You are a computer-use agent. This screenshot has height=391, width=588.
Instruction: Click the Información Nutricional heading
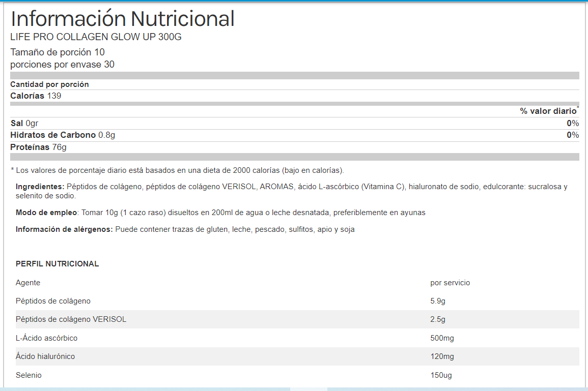coord(122,19)
